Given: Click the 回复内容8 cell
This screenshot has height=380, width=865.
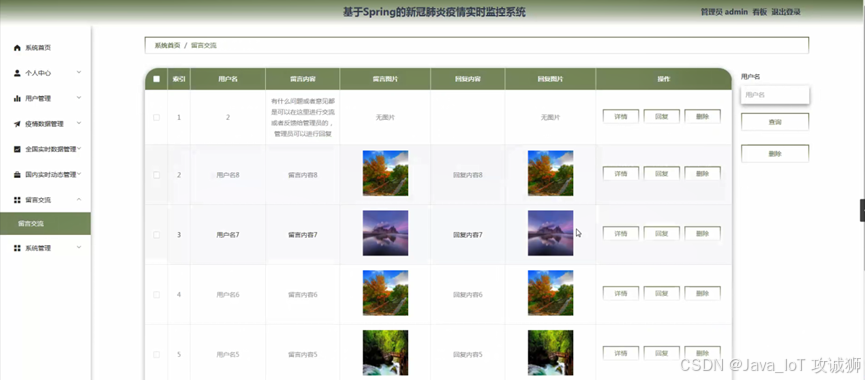Looking at the screenshot, I should click(467, 175).
